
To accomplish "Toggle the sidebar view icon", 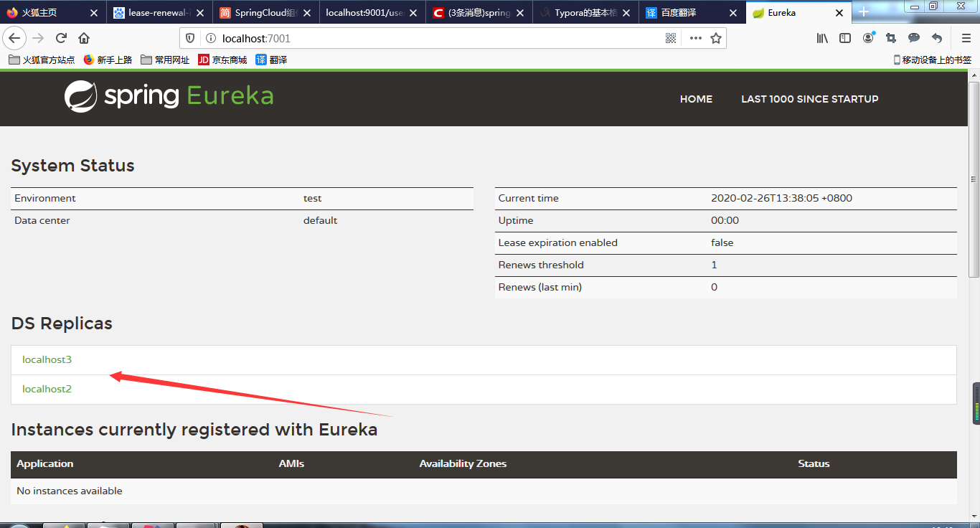I will pyautogui.click(x=845, y=39).
